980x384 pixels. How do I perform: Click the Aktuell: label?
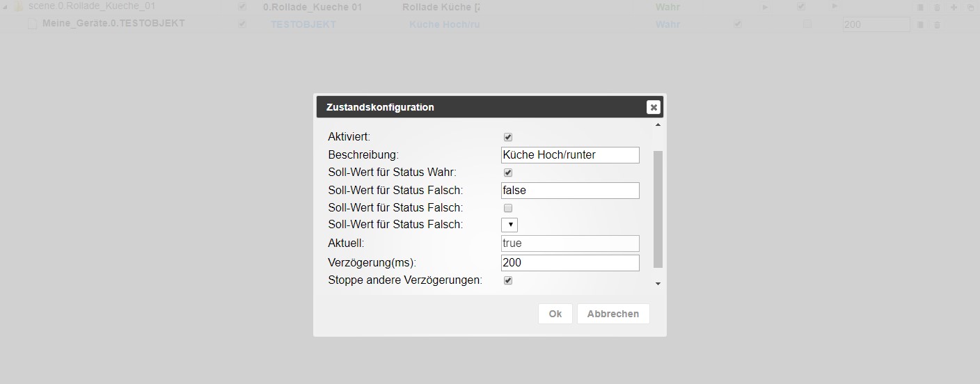(346, 243)
